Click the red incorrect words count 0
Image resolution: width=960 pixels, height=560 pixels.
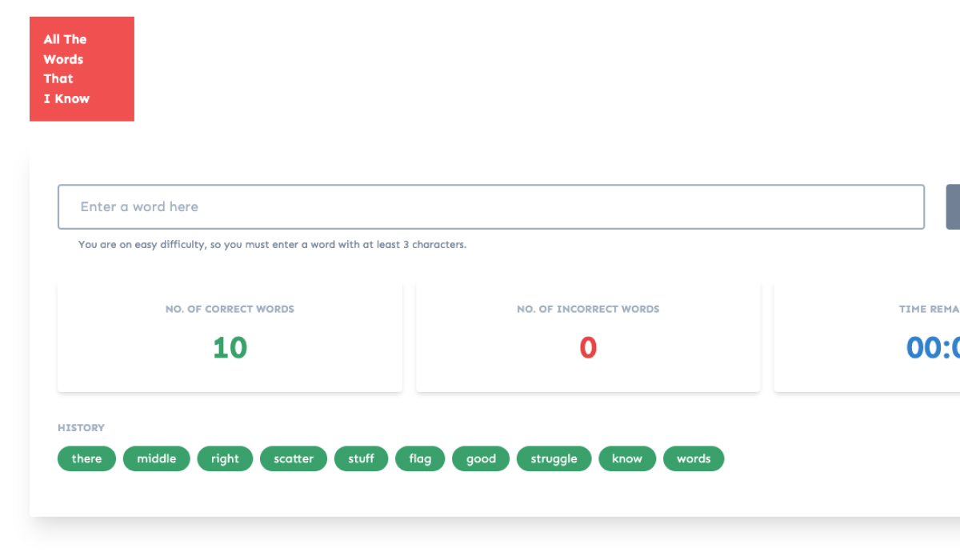click(588, 348)
